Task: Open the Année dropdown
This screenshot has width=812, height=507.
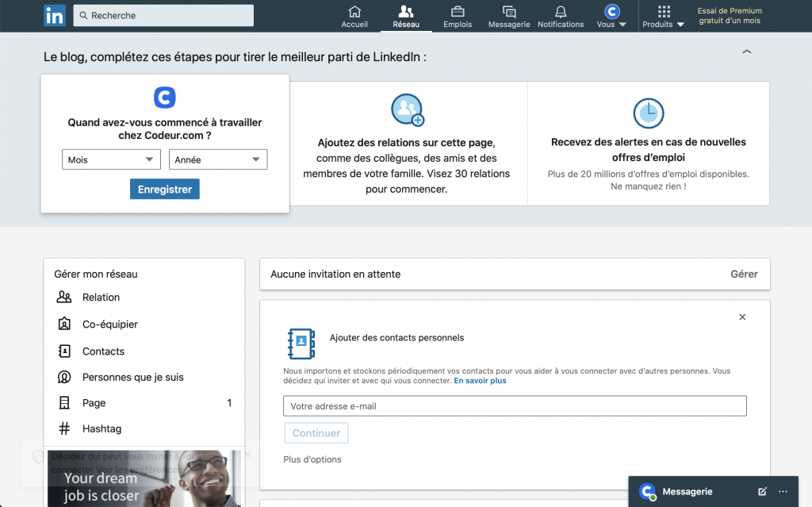Action: [x=218, y=159]
